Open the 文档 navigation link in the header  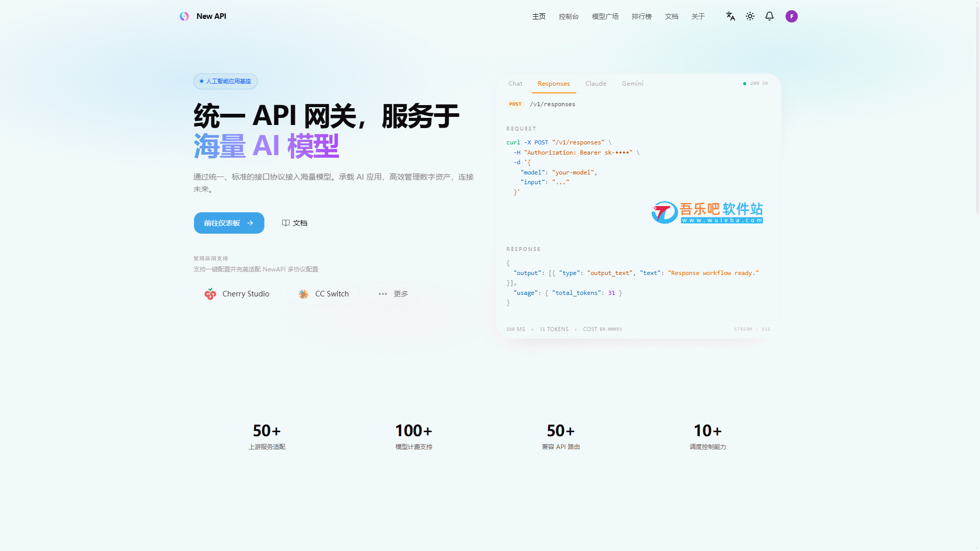tap(672, 16)
